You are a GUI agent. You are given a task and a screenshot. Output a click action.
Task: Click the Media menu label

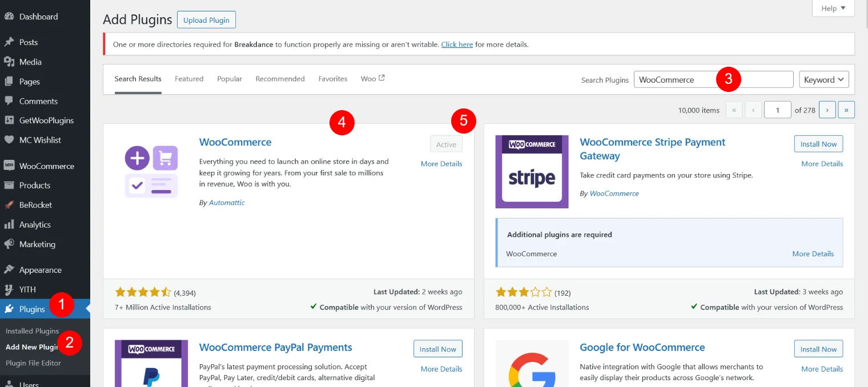tap(30, 62)
